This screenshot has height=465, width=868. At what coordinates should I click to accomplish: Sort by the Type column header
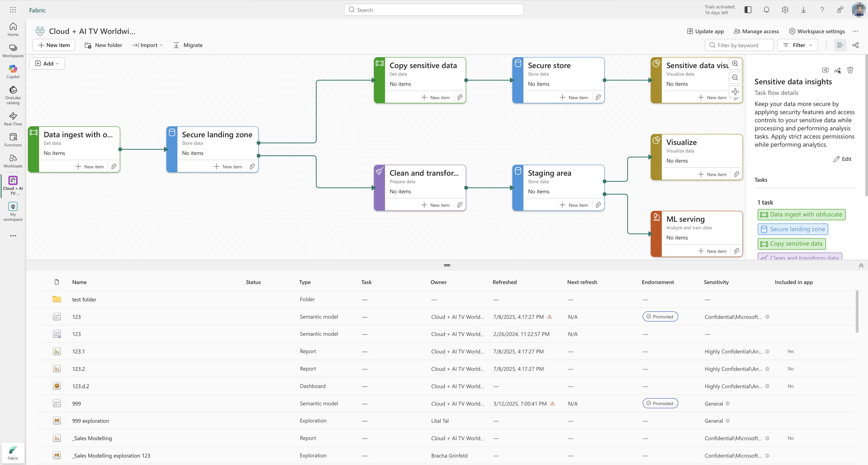[x=305, y=282]
